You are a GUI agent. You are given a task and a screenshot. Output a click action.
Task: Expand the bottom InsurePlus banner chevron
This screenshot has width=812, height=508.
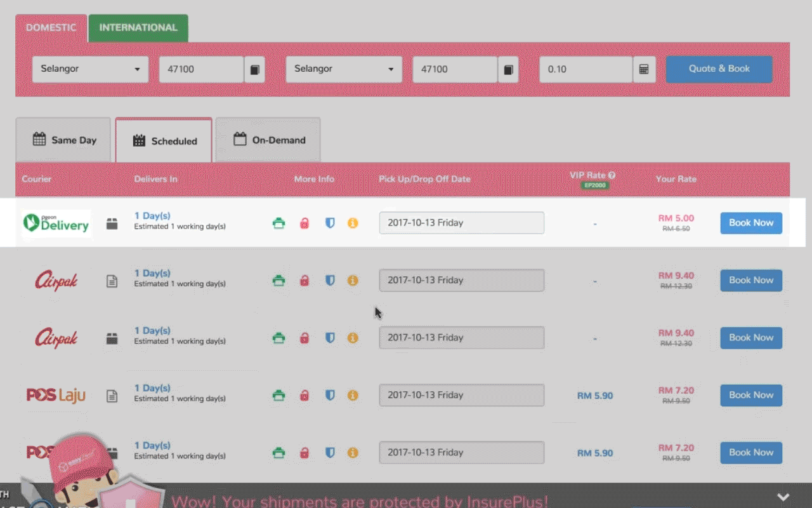tap(783, 497)
